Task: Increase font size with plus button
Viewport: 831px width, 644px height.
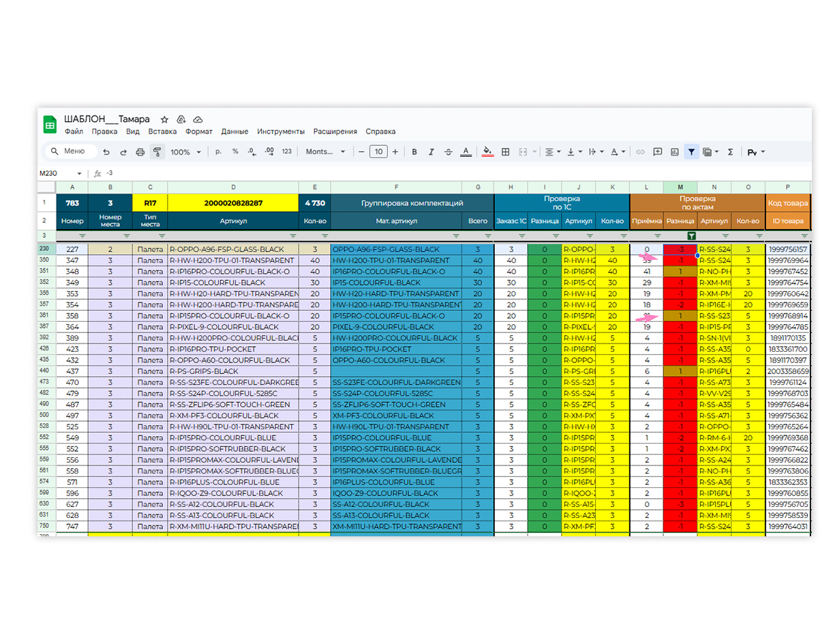Action: coord(395,152)
